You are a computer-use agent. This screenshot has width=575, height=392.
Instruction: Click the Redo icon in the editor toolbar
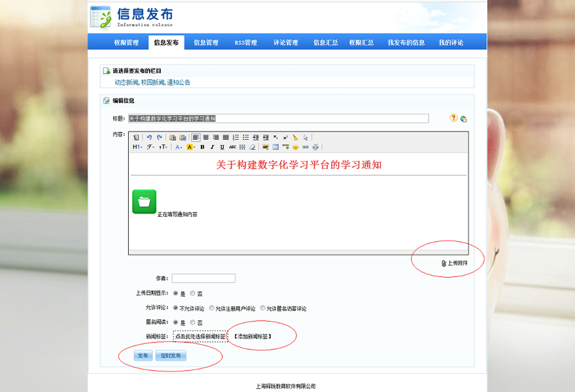click(160, 138)
